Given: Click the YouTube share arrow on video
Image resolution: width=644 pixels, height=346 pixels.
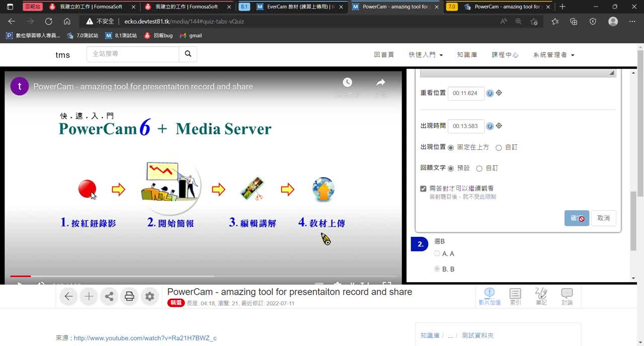Looking at the screenshot, I should pyautogui.click(x=381, y=82).
